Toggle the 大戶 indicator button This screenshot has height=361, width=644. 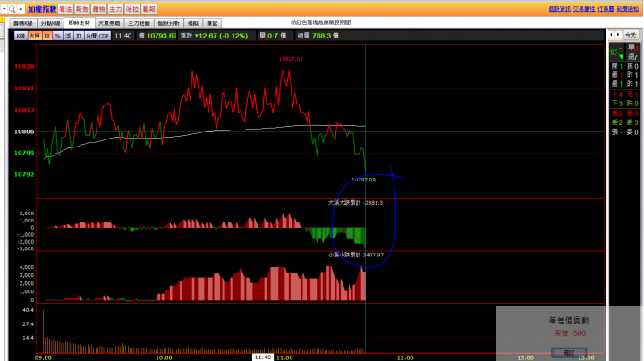[35, 36]
